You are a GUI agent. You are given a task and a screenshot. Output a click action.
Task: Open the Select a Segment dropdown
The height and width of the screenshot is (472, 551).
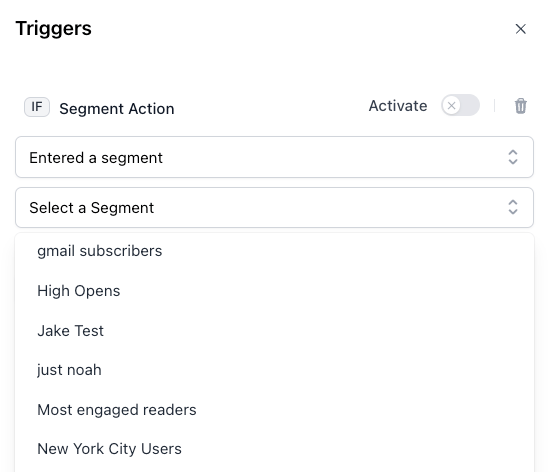coord(274,207)
